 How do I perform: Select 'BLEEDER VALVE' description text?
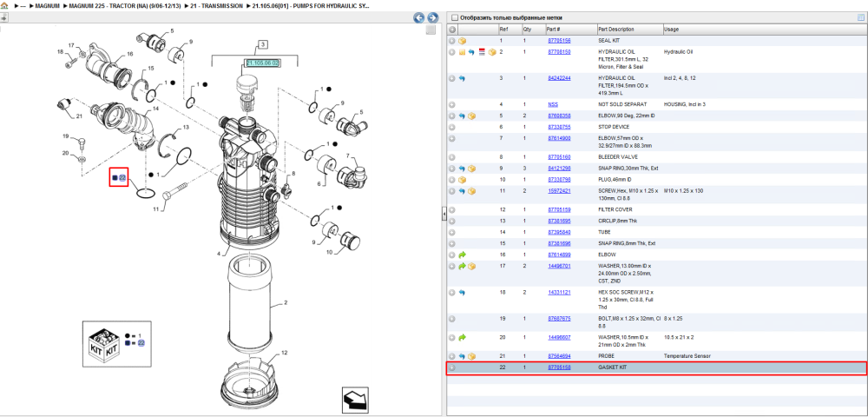[x=616, y=157]
